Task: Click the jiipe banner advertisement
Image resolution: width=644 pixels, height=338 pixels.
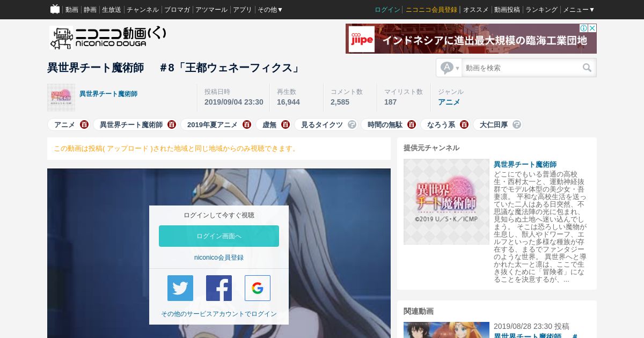Action: pos(471,39)
